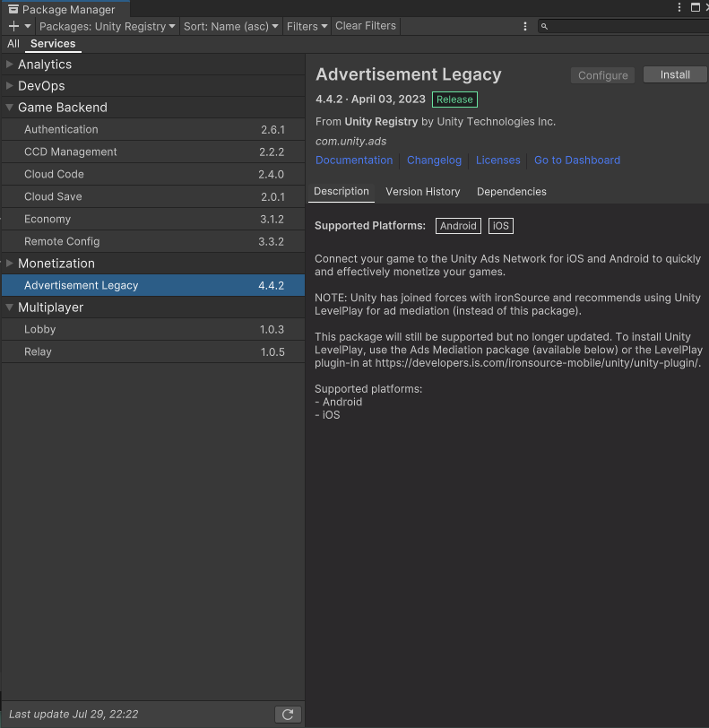Click the package search field
Image resolution: width=709 pixels, height=728 pixels.
click(x=625, y=27)
